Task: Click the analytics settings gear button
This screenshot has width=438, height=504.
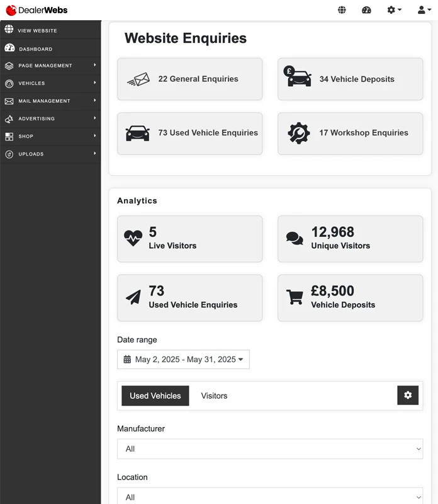Action: tap(408, 395)
